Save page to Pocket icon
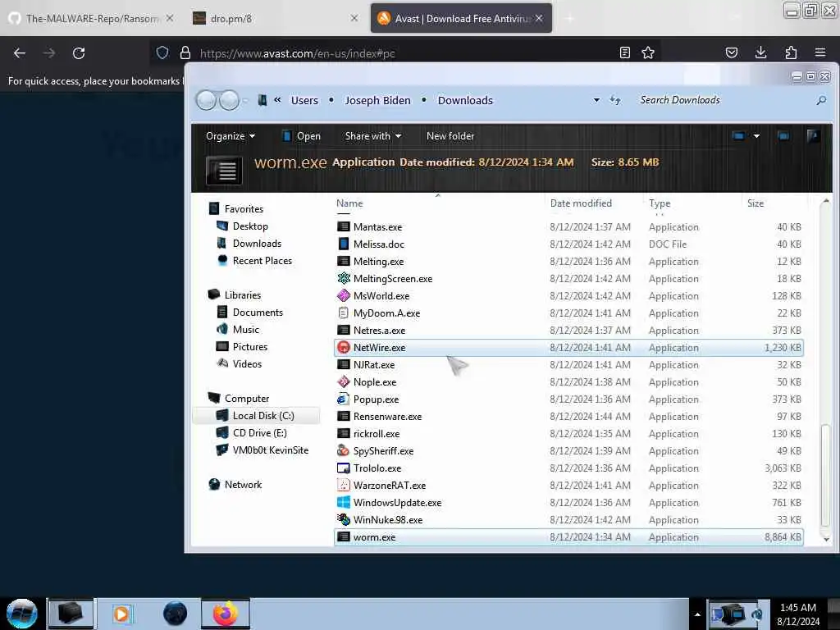840x630 pixels. tap(731, 52)
